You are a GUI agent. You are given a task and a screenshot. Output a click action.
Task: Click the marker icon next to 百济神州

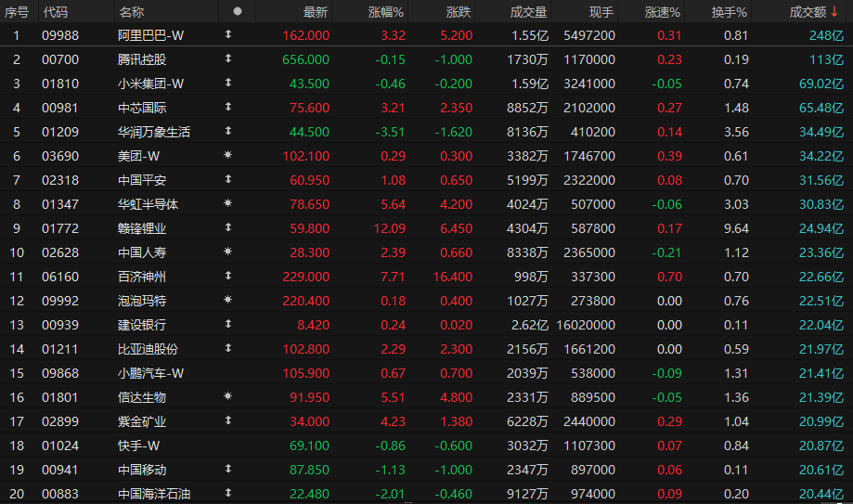(x=228, y=276)
